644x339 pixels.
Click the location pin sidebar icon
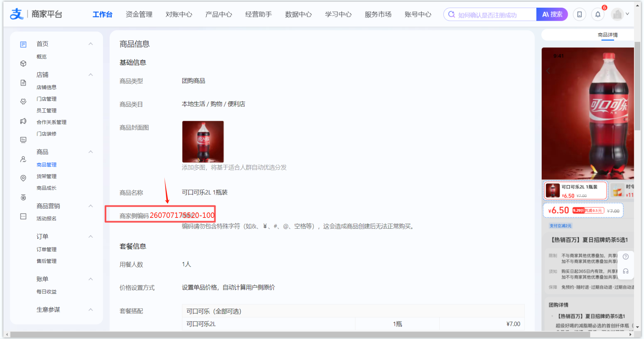pyautogui.click(x=23, y=178)
